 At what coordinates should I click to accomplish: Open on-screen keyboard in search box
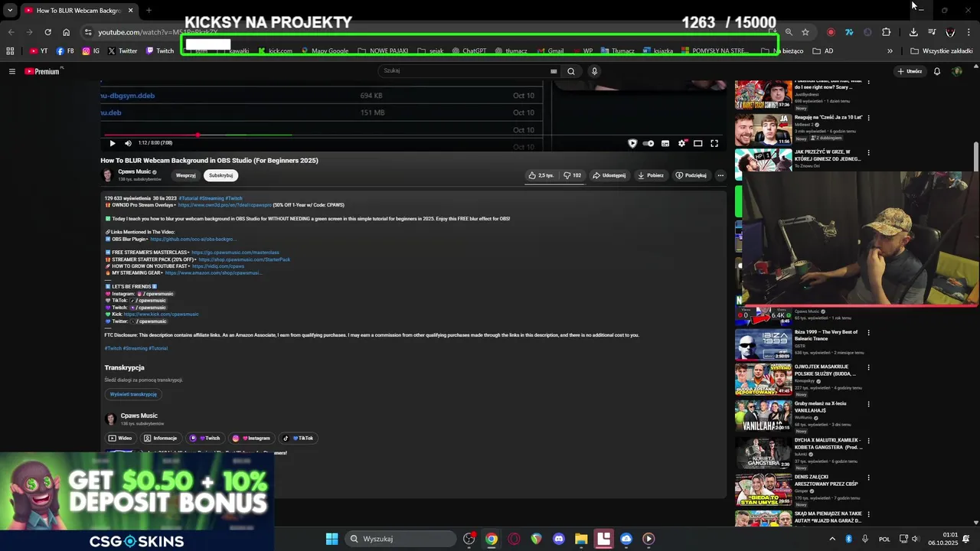click(x=554, y=71)
